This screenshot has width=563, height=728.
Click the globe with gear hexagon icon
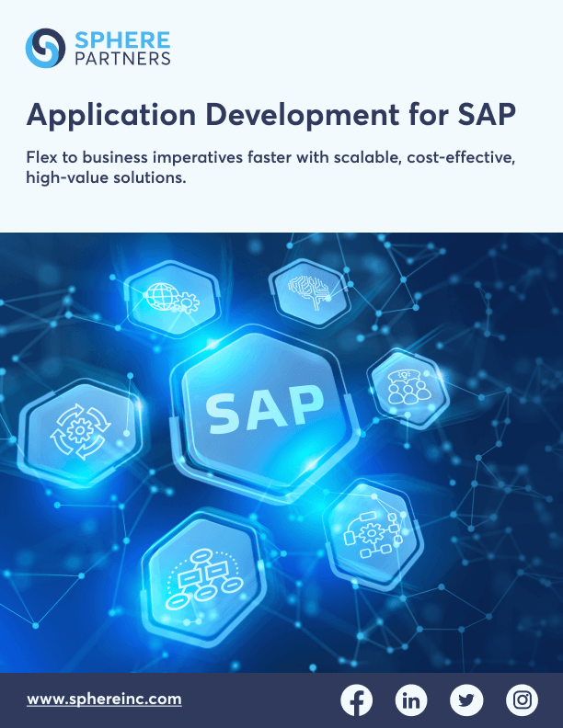coord(172,298)
